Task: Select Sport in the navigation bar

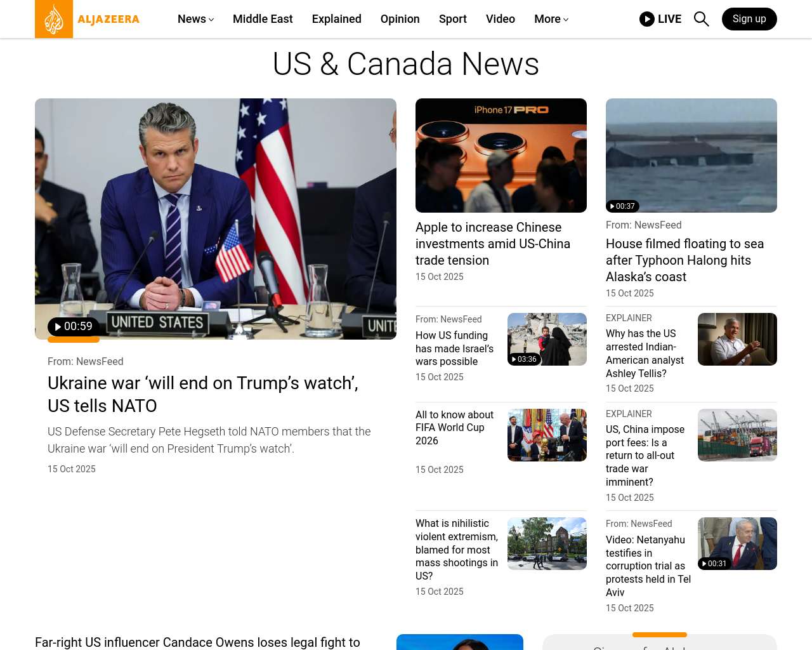Action: [452, 19]
